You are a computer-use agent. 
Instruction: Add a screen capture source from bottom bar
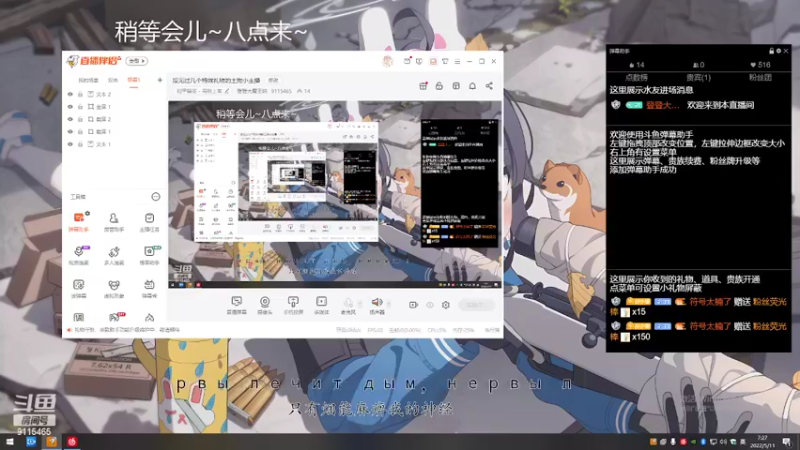pos(237,305)
